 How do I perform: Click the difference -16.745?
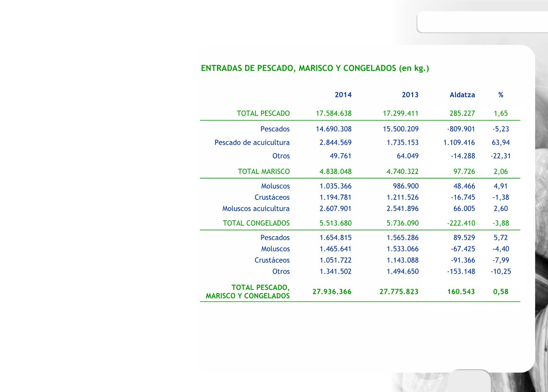point(463,197)
